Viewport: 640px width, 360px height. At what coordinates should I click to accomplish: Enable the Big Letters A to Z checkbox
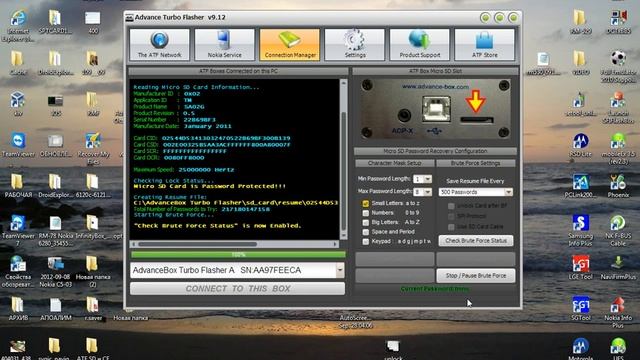click(365, 222)
